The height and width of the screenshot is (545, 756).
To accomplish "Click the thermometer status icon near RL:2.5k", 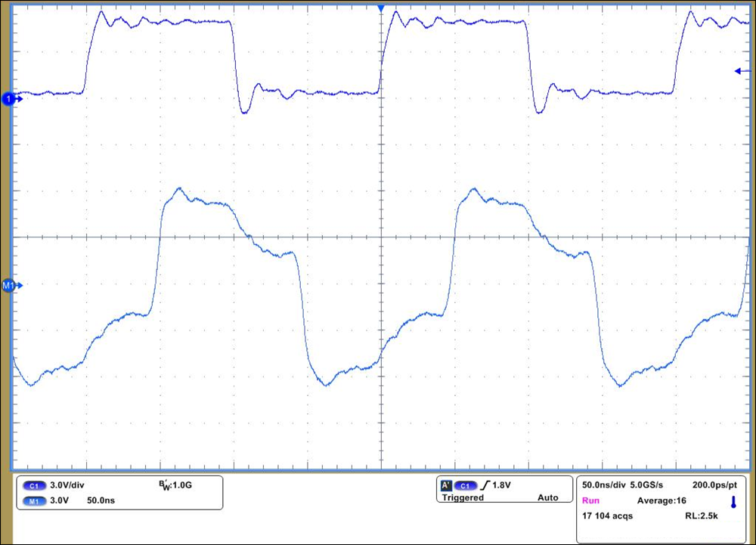I will (x=733, y=500).
